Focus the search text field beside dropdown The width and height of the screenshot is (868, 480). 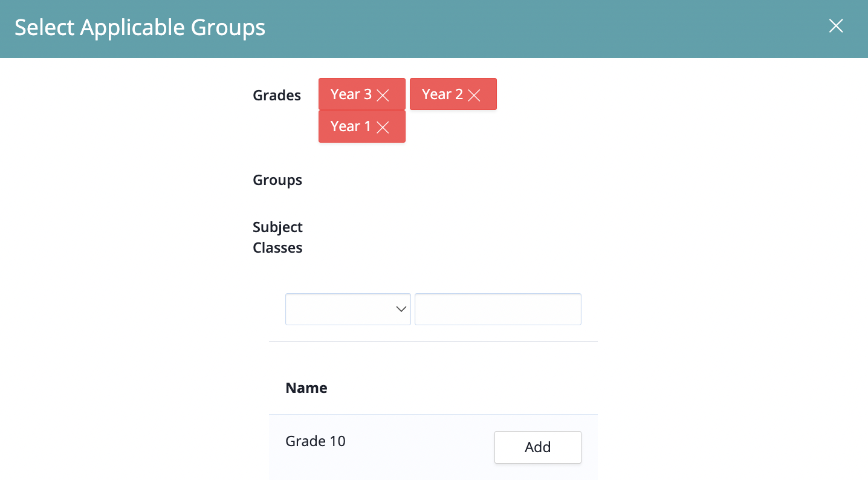(x=498, y=309)
